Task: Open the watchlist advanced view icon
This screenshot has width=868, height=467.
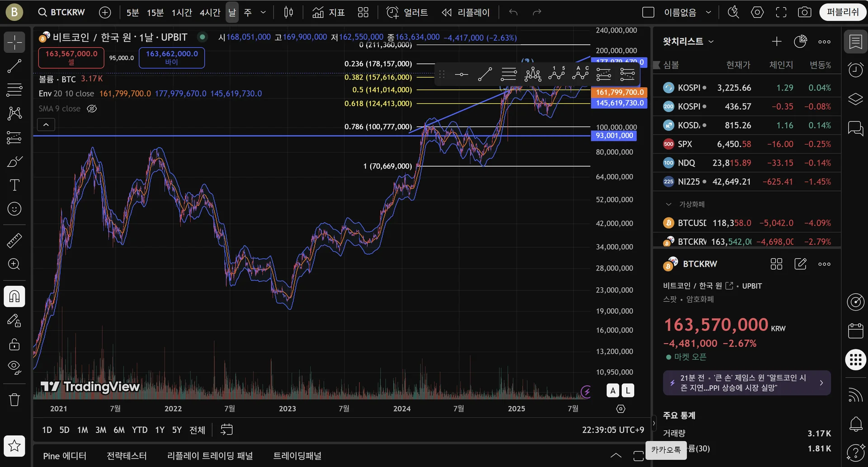Action: click(800, 42)
